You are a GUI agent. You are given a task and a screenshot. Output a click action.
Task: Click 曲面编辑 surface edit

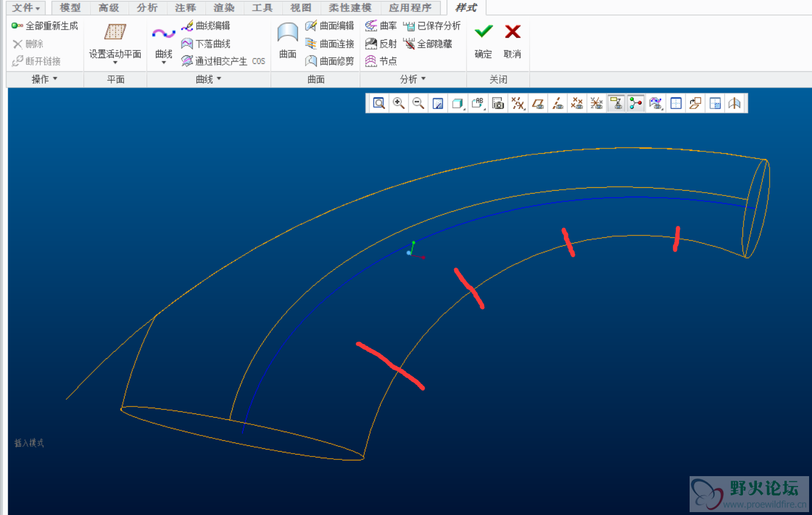pyautogui.click(x=329, y=26)
